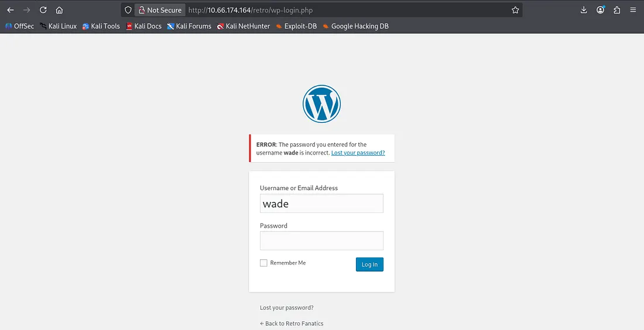Click the tracking protection shield icon
This screenshot has height=330, width=644.
128,10
